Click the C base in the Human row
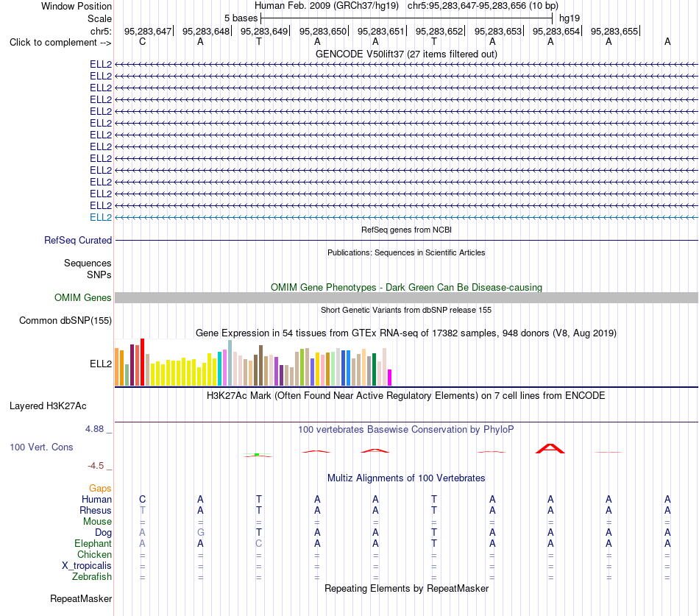Viewport: 699px width, 616px height. (142, 499)
